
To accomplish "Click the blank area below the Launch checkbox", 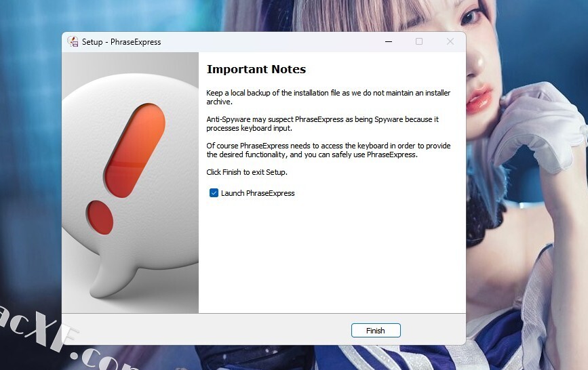I will pyautogui.click(x=332, y=255).
